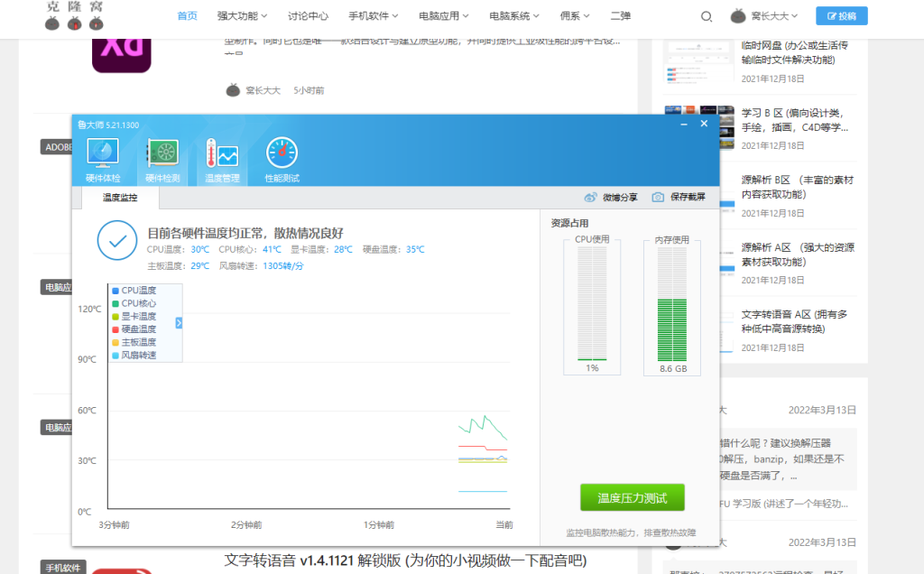This screenshot has width=924, height=574.
Task: Click the website search magnifier icon
Action: (x=706, y=16)
